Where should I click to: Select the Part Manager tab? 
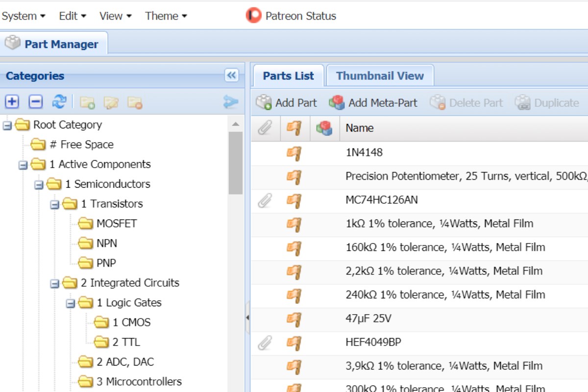[53, 43]
